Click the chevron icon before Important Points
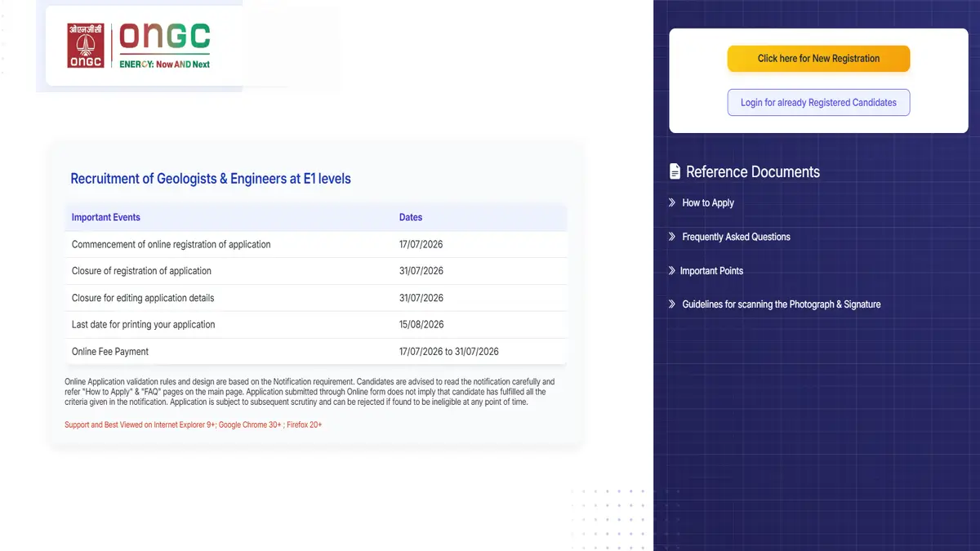The height and width of the screenshot is (551, 980). pyautogui.click(x=671, y=270)
